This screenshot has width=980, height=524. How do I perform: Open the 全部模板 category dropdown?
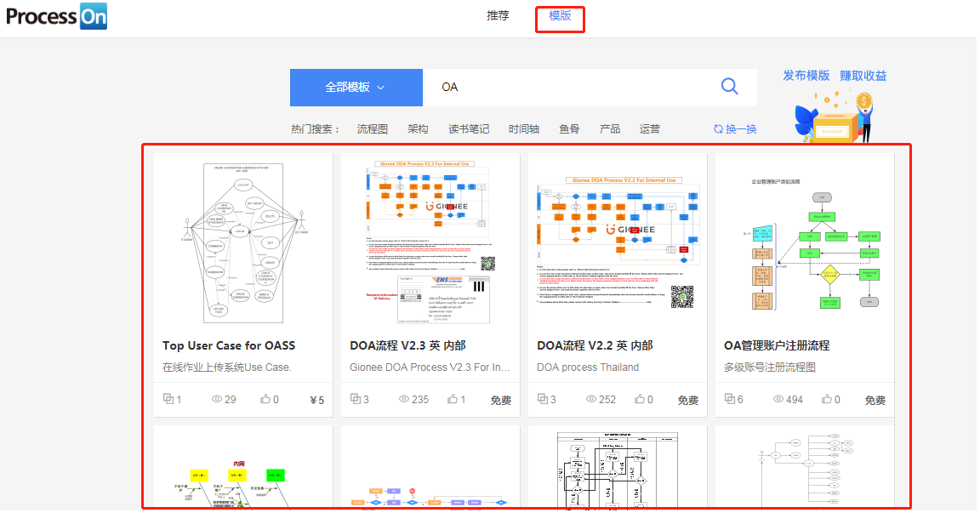point(356,88)
